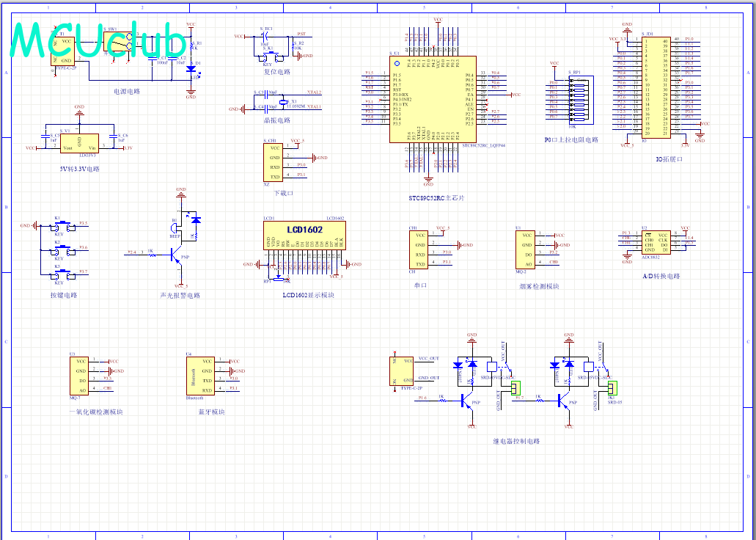This screenshot has height=540, width=756.
Task: Select the 1uF capacitor S_C6
Action: (x=114, y=137)
